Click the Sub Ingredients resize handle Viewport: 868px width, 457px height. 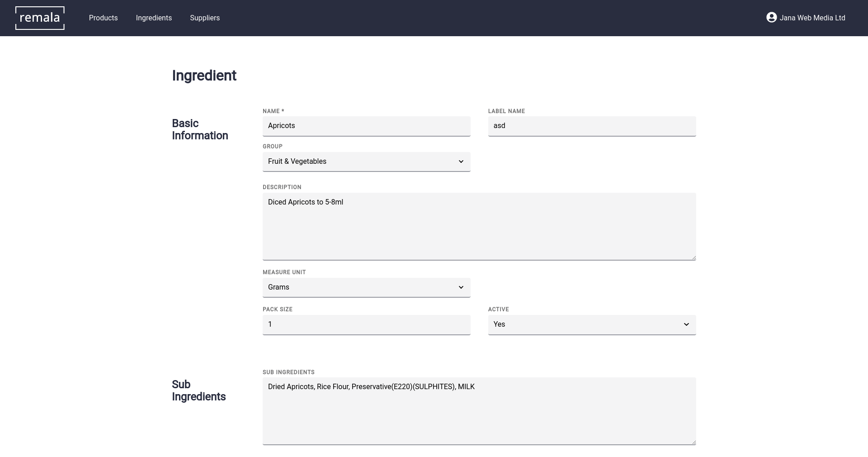click(693, 442)
